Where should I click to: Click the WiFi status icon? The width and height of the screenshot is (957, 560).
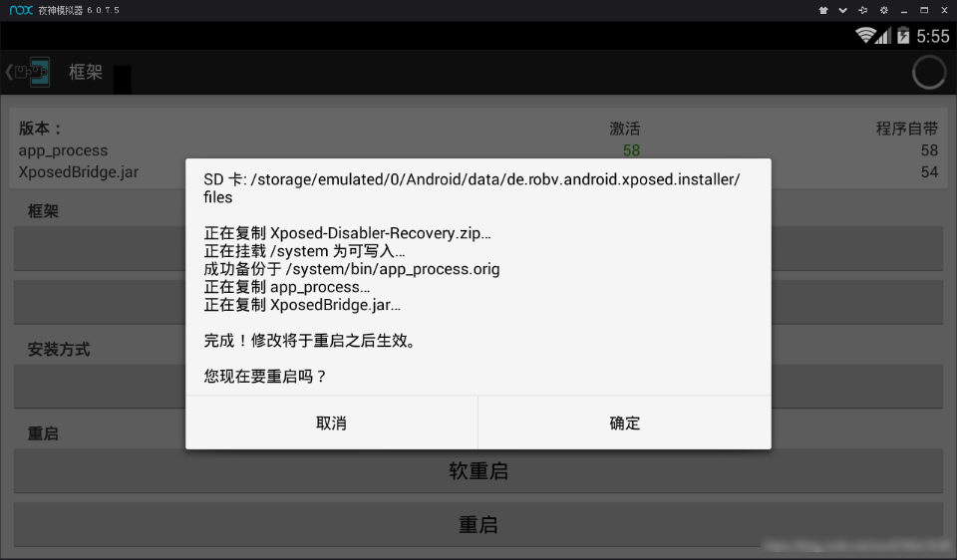[x=865, y=36]
